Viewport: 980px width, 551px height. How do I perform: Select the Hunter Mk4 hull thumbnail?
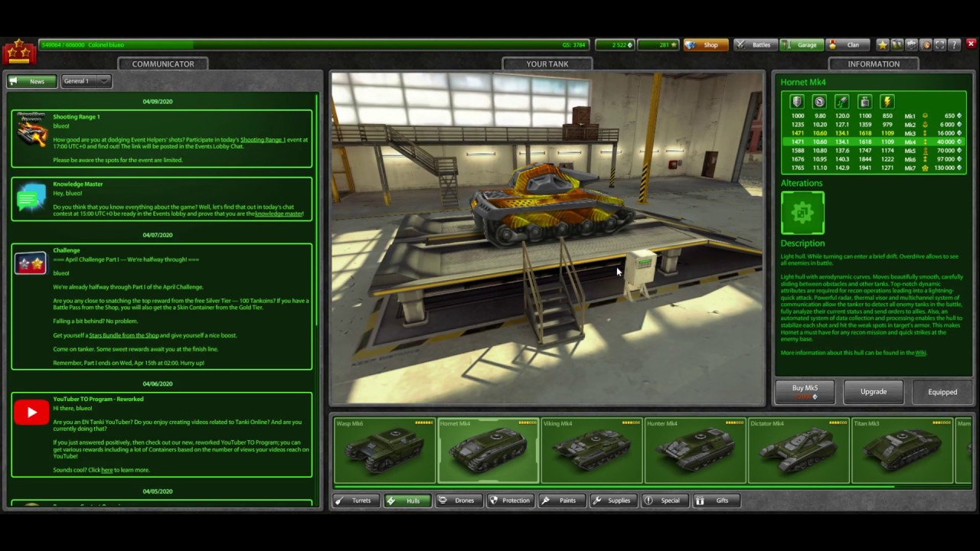click(695, 451)
